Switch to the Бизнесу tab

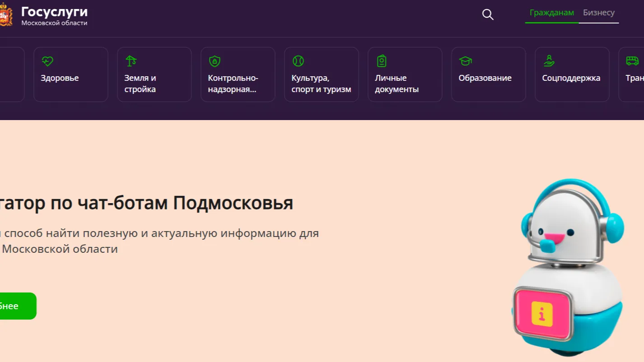coord(598,13)
